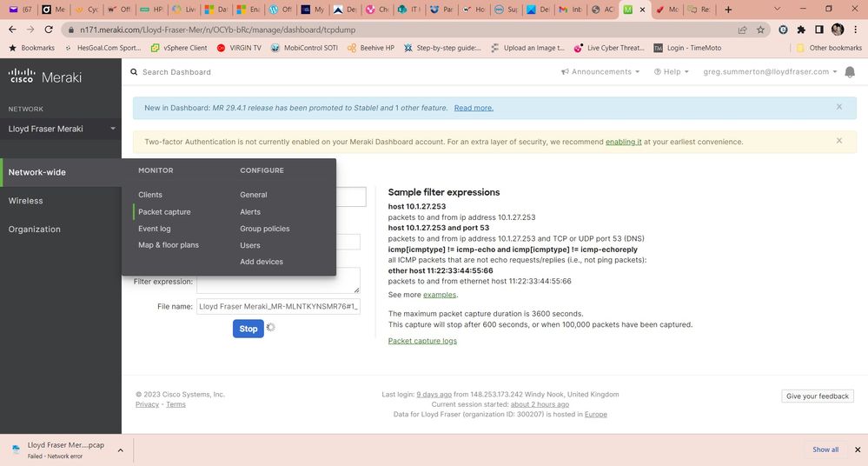Stop the running packet capture
868x466 pixels.
(248, 329)
